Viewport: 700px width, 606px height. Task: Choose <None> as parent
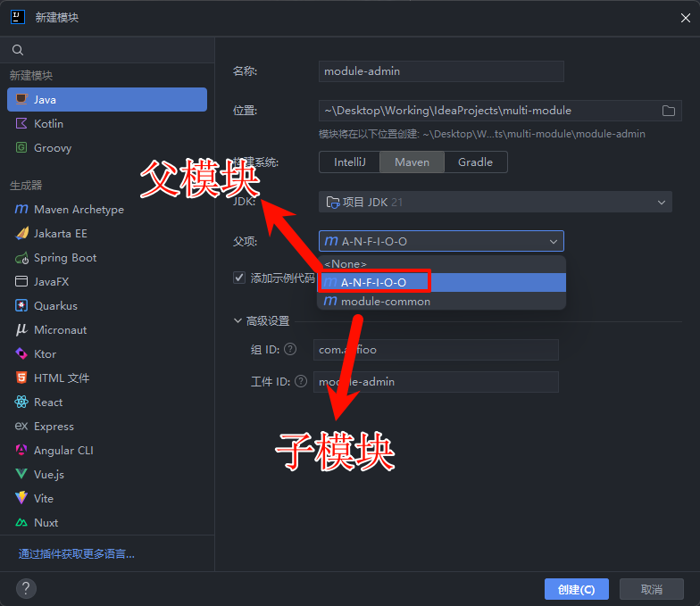(441, 264)
